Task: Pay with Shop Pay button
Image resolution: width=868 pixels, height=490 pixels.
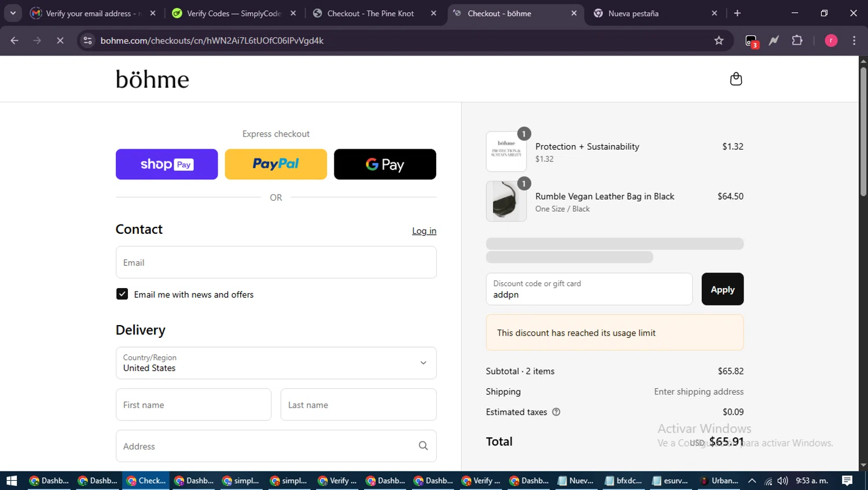Action: tap(167, 164)
